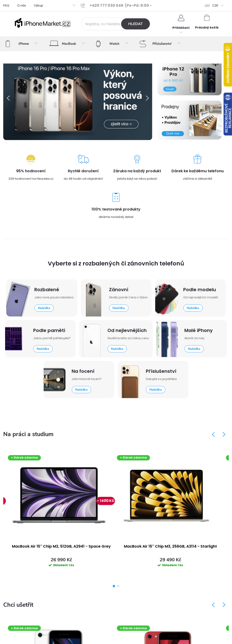
Task: Open the FAQ page link
Action: [x=6, y=5]
